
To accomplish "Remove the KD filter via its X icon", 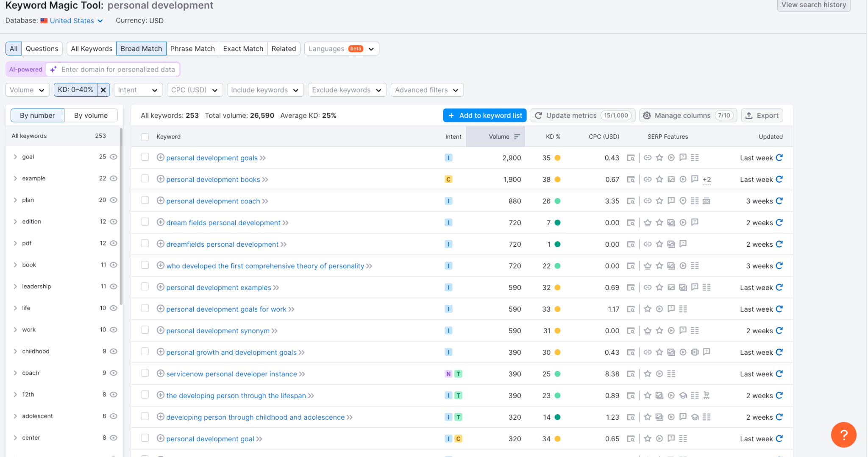I will click(103, 89).
